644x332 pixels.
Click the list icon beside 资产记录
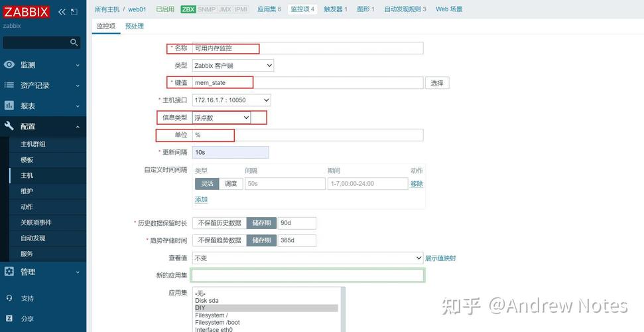[x=9, y=85]
